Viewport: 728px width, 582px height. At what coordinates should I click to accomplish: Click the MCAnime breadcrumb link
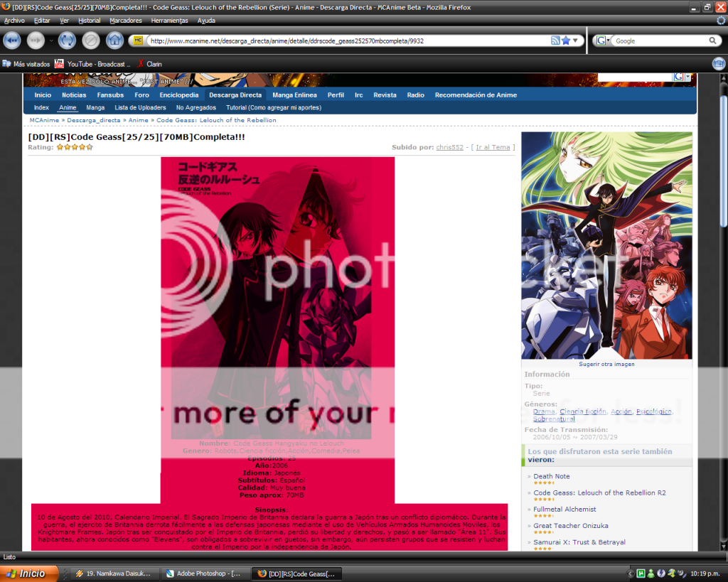point(44,120)
